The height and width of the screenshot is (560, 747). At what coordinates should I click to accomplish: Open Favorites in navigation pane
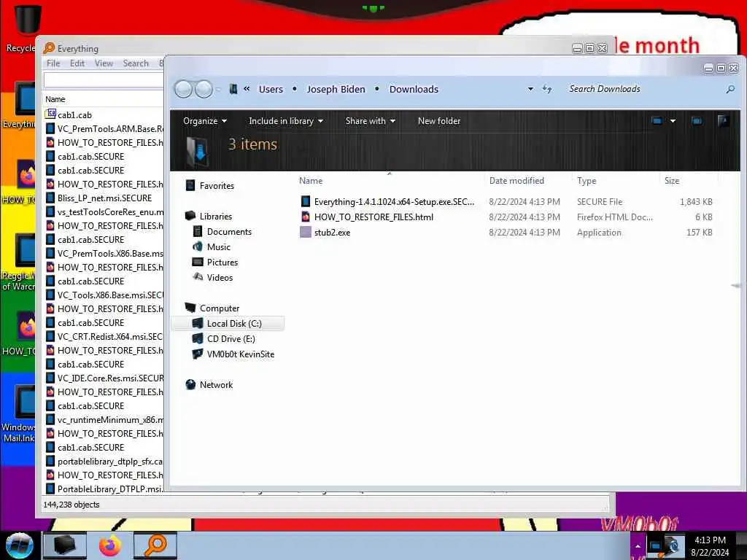(217, 186)
